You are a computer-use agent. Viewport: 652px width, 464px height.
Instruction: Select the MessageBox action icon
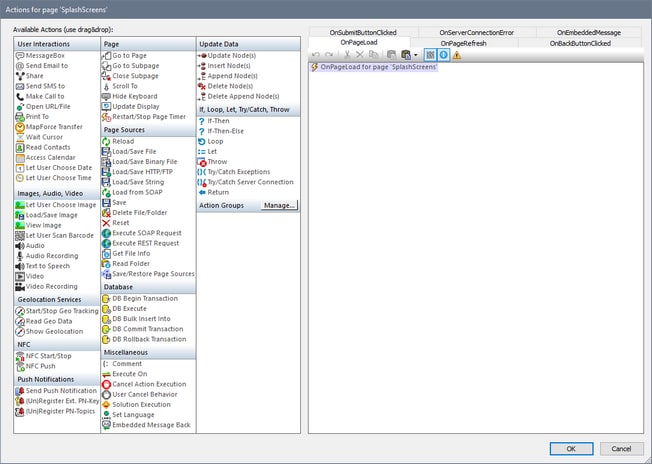[19, 55]
